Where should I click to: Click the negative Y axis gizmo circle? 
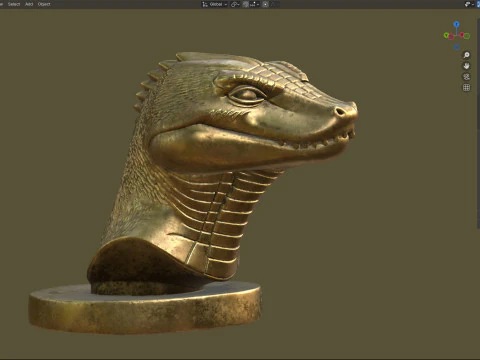click(x=467, y=36)
